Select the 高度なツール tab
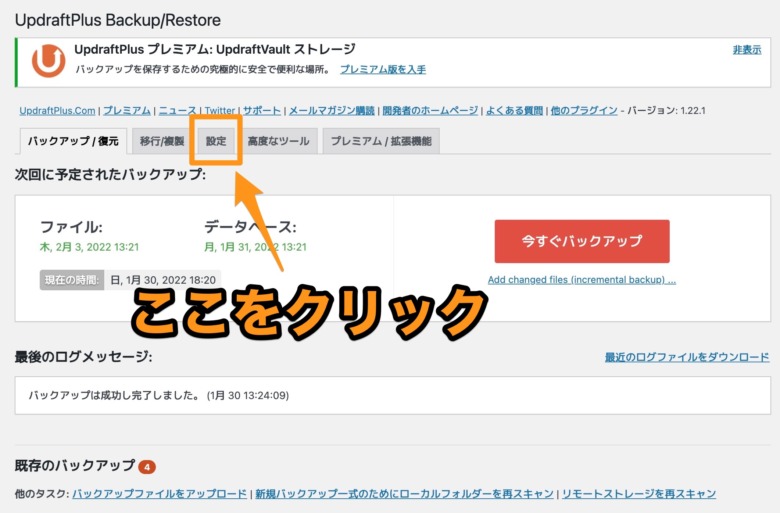 point(279,141)
